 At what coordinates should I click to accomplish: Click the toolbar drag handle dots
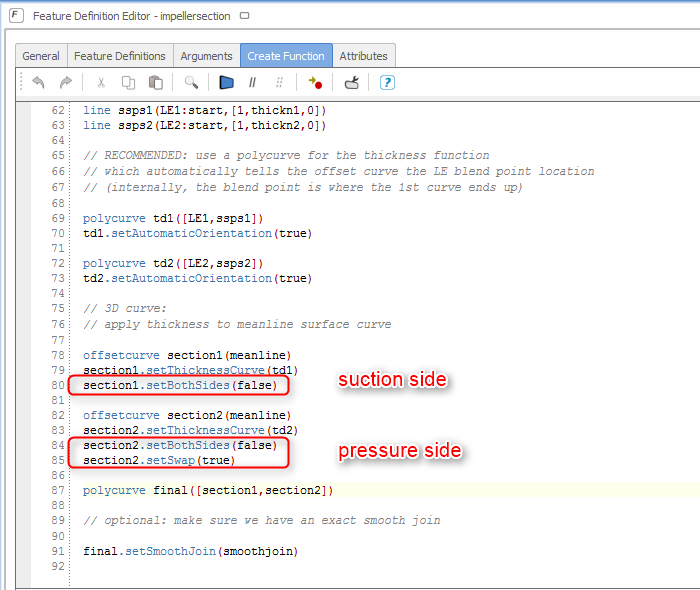pyautogui.click(x=21, y=83)
